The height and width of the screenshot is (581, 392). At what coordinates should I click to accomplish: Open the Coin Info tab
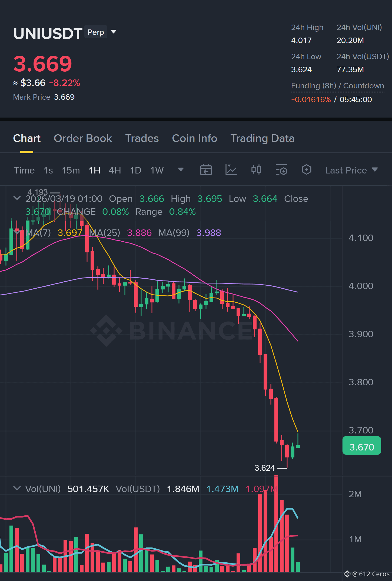(x=195, y=138)
